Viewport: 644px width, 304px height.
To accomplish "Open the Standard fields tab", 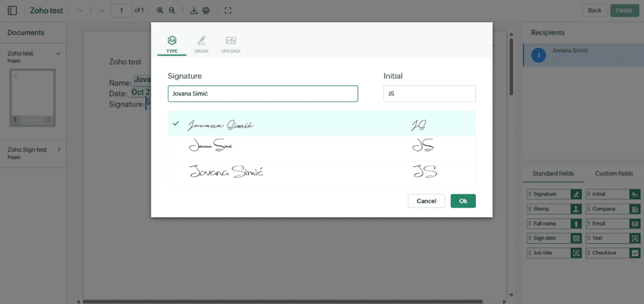I will pos(553,173).
